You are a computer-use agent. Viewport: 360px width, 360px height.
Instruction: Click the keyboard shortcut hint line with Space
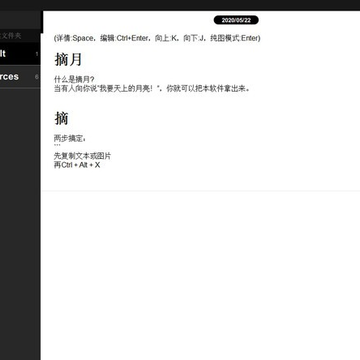(157, 38)
